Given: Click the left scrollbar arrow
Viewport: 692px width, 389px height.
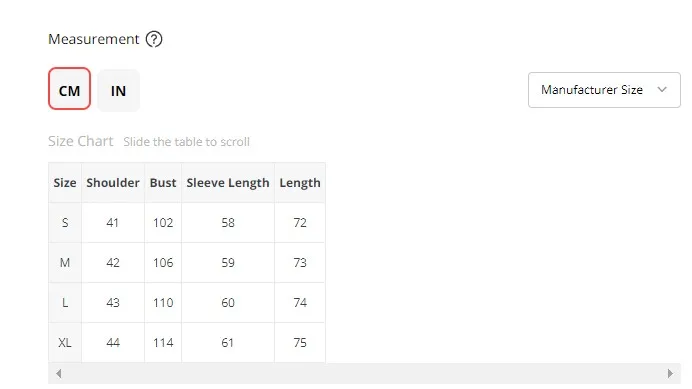Looking at the screenshot, I should 59,374.
